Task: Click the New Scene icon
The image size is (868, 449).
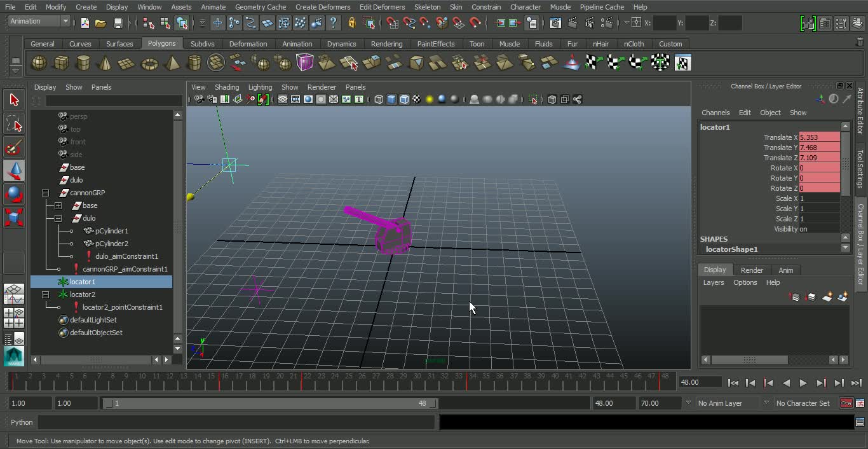Action: click(85, 23)
